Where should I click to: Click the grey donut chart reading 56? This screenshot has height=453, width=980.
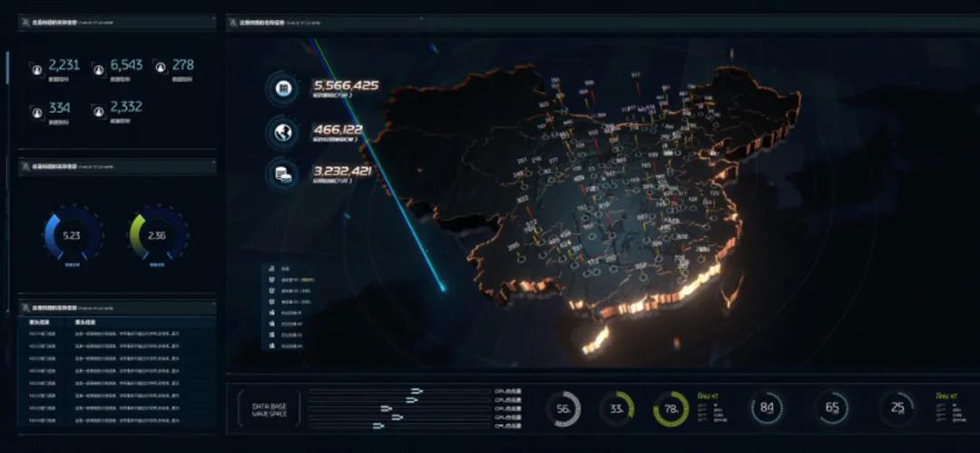(563, 409)
